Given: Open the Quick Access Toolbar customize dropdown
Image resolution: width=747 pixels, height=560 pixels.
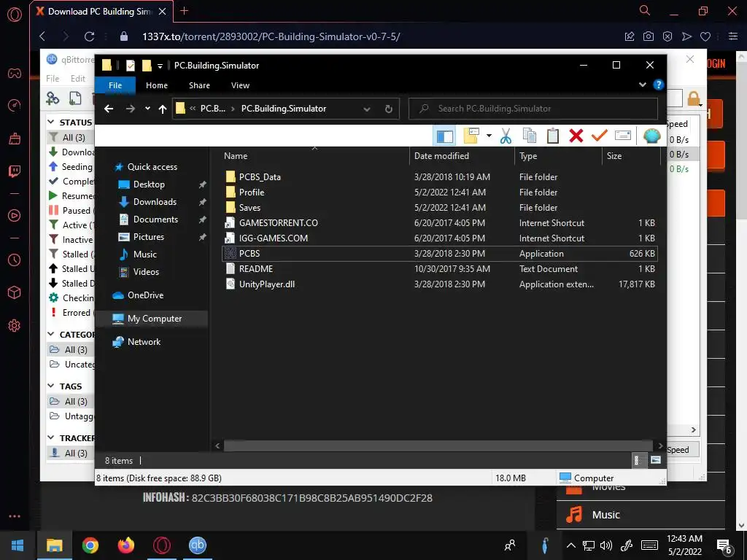Looking at the screenshot, I should 160,66.
